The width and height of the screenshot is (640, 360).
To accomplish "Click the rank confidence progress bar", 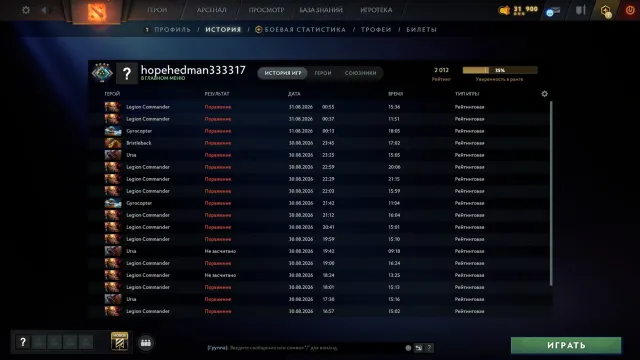I will pos(500,70).
